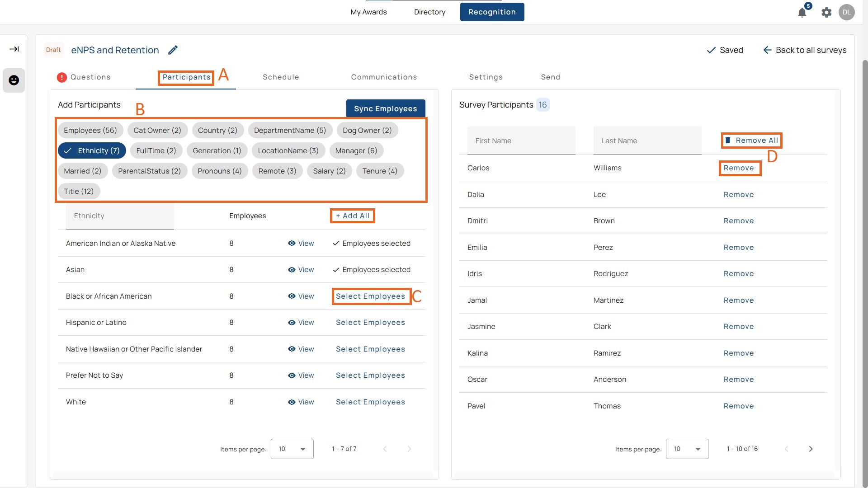Image resolution: width=868 pixels, height=488 pixels.
Task: Click the back arrow icon beside Back to all surveys
Action: click(767, 50)
